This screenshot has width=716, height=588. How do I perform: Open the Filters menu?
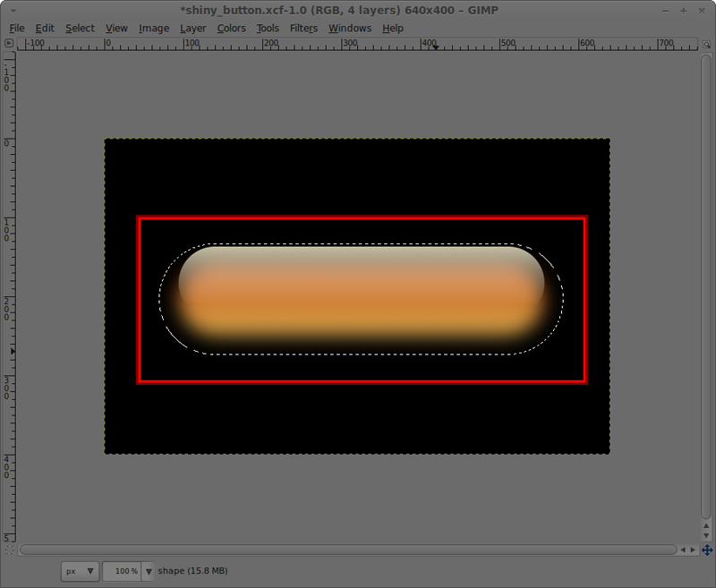pyautogui.click(x=303, y=28)
